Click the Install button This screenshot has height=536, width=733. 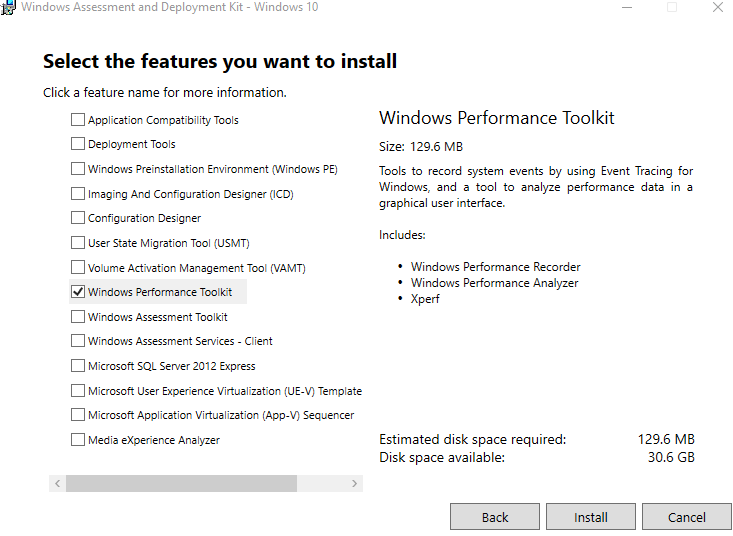(590, 517)
